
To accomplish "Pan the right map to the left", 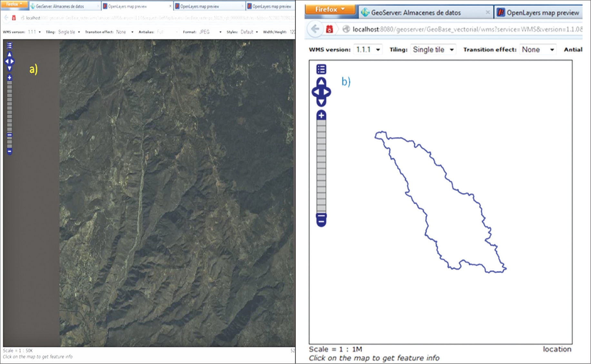I will (316, 92).
